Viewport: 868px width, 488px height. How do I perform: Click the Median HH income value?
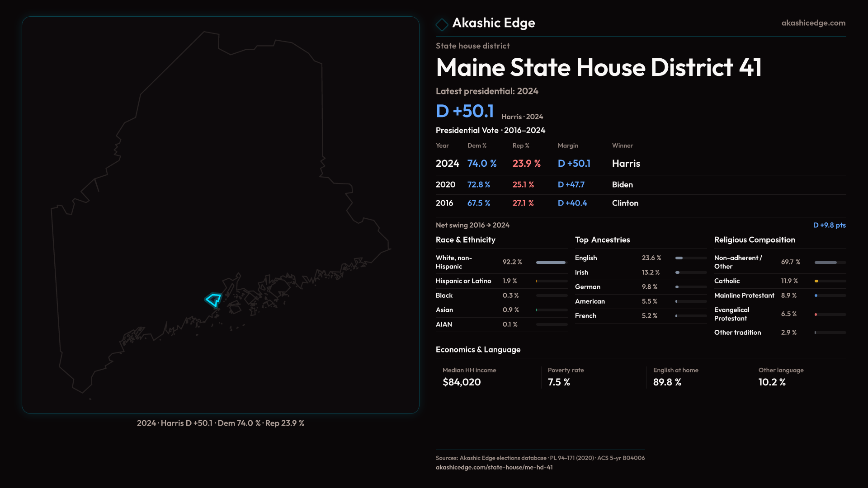[x=462, y=382]
